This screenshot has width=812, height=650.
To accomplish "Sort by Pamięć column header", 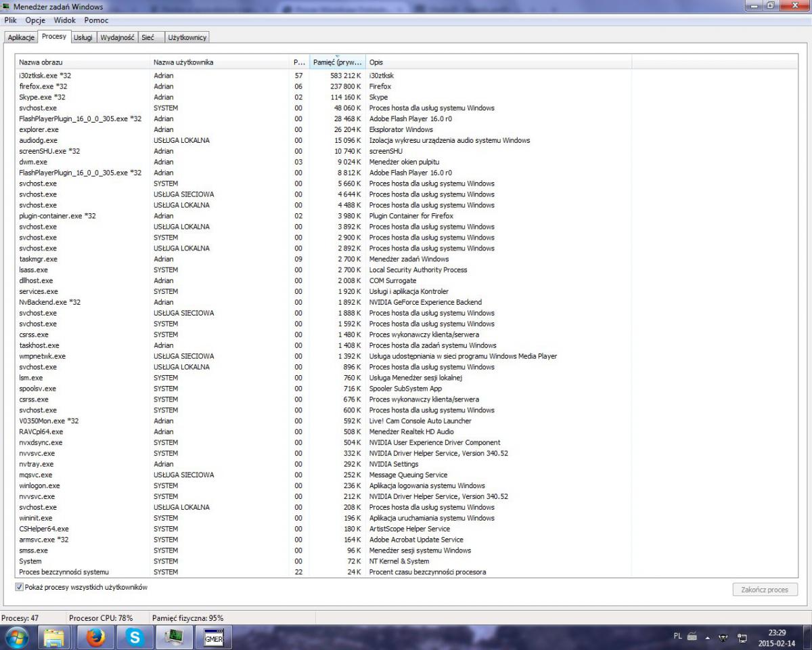I will coord(338,62).
